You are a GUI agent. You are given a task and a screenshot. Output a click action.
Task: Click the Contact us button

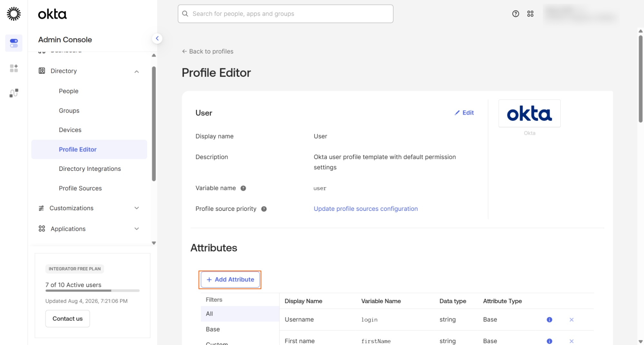point(68,319)
